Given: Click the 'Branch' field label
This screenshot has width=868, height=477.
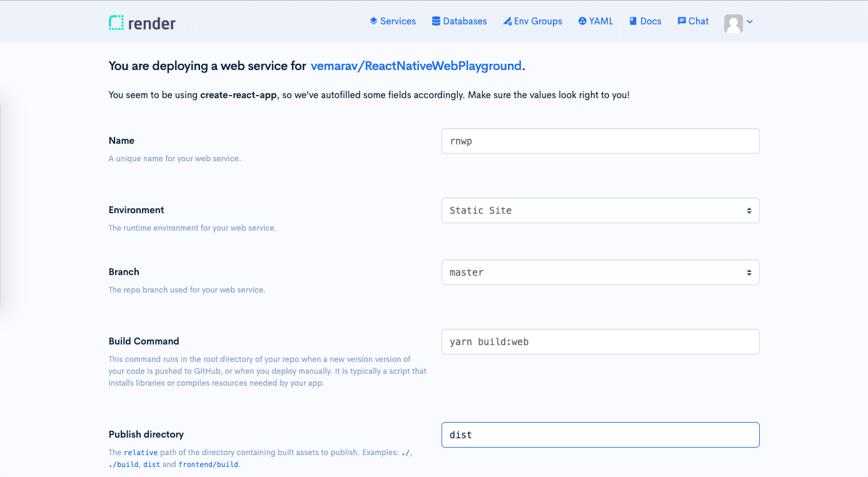Looking at the screenshot, I should [124, 272].
